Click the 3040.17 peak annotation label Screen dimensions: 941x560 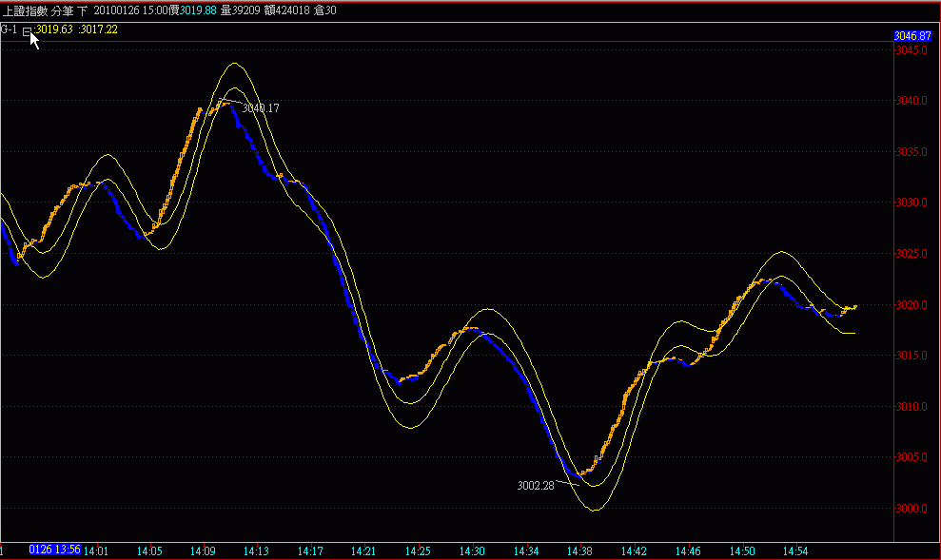click(261, 108)
